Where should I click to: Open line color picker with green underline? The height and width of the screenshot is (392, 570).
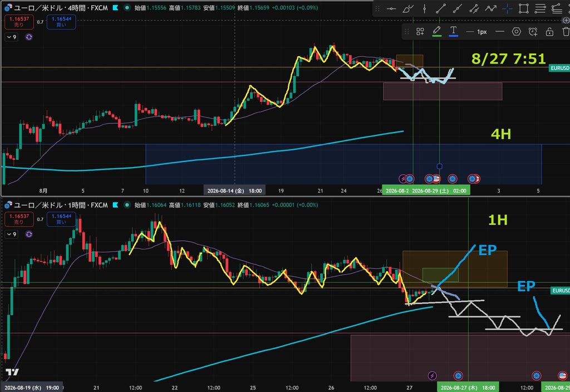point(437,32)
